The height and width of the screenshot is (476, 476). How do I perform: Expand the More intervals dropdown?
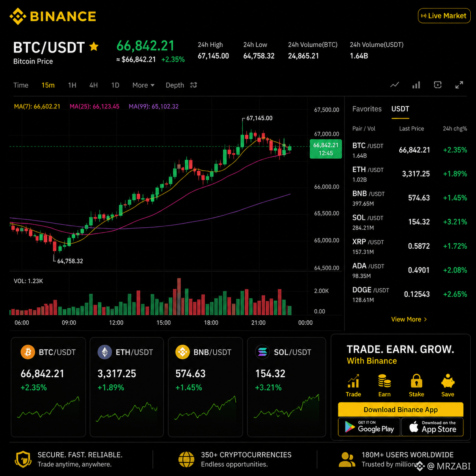[143, 85]
